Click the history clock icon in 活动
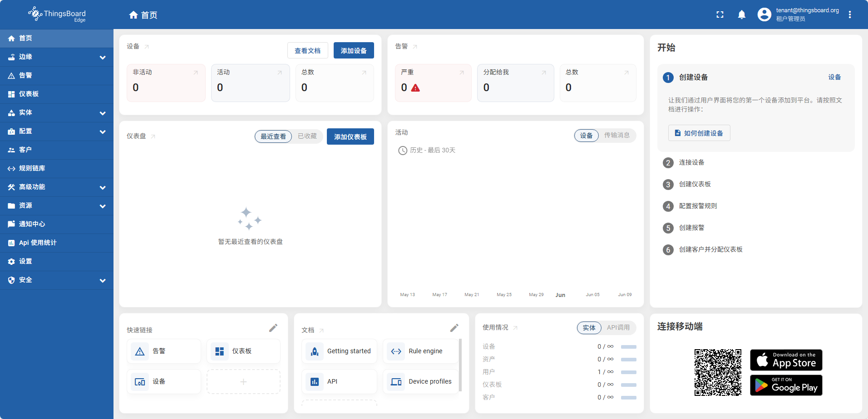This screenshot has width=868, height=419. pyautogui.click(x=403, y=151)
